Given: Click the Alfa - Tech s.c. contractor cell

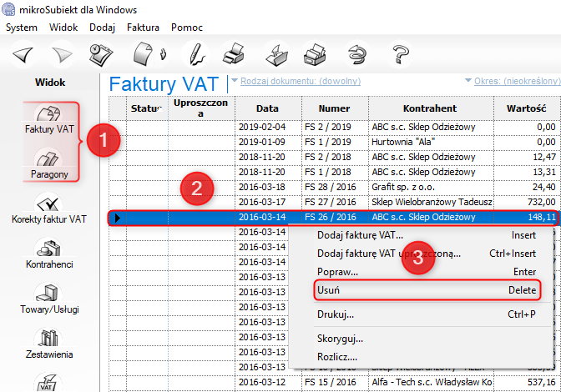Looking at the screenshot, I should (431, 382).
